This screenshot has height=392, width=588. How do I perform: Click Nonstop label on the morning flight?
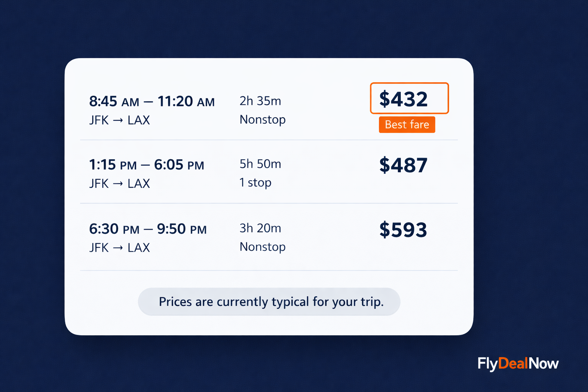point(263,120)
